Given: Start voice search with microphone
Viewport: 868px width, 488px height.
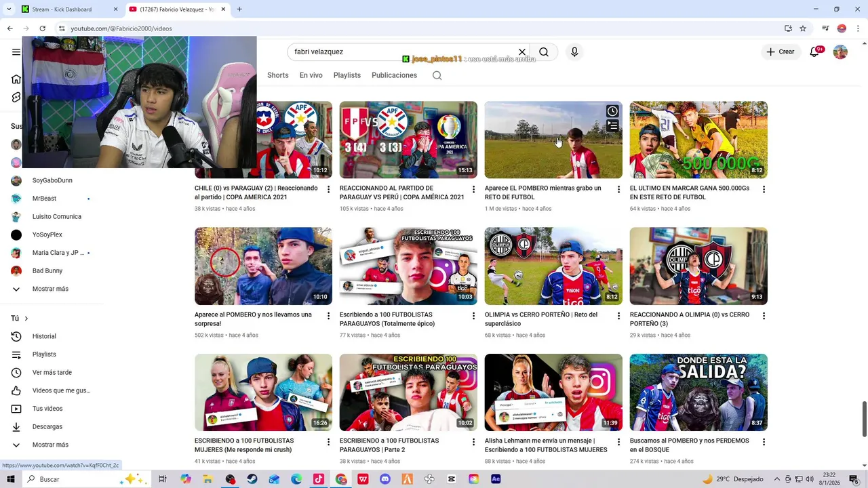Looking at the screenshot, I should (x=574, y=52).
